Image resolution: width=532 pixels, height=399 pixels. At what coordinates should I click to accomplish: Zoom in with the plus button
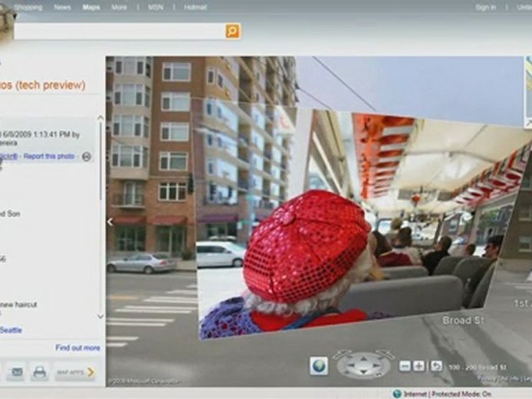(420, 366)
